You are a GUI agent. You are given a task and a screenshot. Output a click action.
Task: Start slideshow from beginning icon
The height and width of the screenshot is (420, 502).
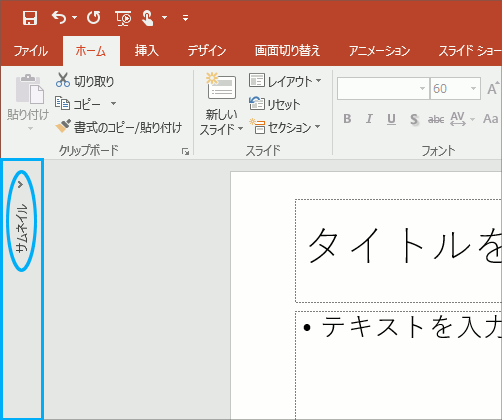coord(123,18)
